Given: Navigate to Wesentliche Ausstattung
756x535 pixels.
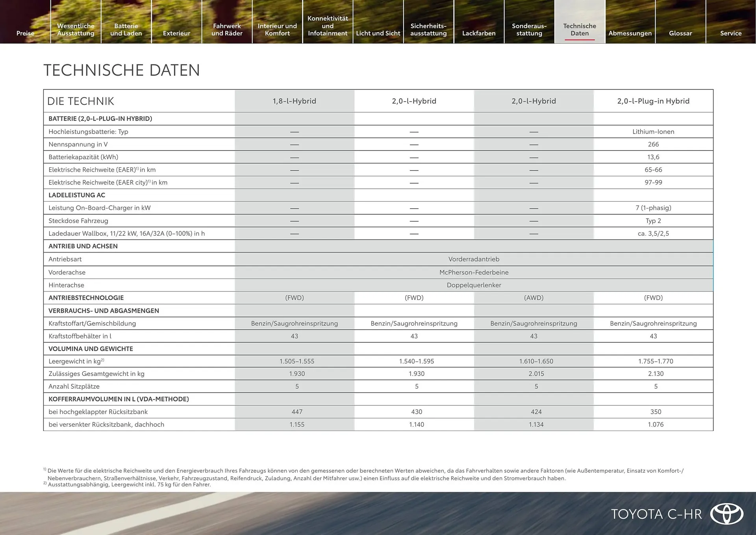Looking at the screenshot, I should pos(76,30).
